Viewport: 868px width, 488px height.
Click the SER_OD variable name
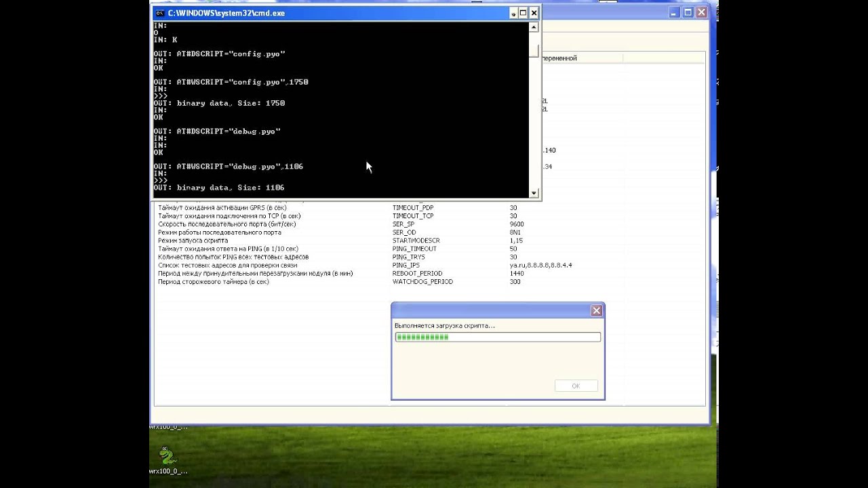[x=404, y=232]
